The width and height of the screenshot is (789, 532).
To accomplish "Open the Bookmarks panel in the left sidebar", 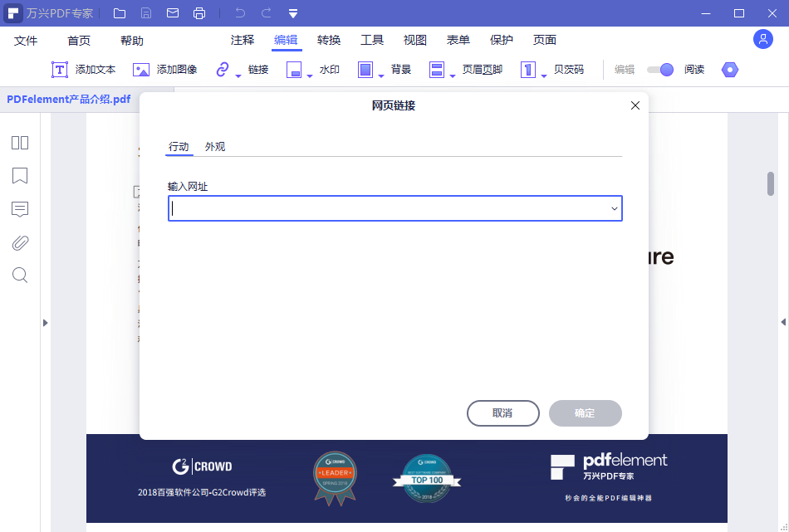I will click(x=19, y=176).
